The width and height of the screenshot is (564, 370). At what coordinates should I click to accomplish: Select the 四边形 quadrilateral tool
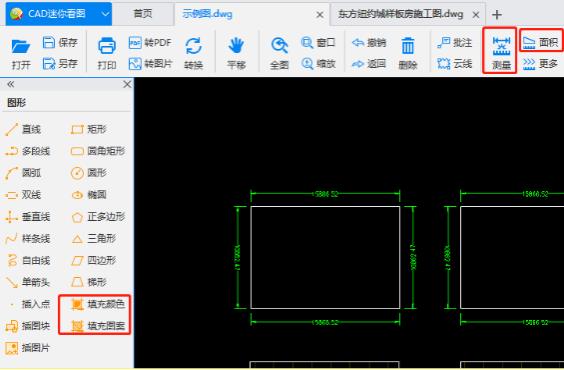pos(93,260)
